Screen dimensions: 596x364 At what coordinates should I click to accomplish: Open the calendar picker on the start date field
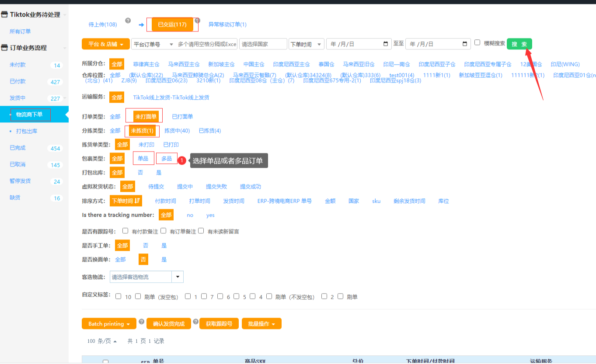pyautogui.click(x=386, y=44)
